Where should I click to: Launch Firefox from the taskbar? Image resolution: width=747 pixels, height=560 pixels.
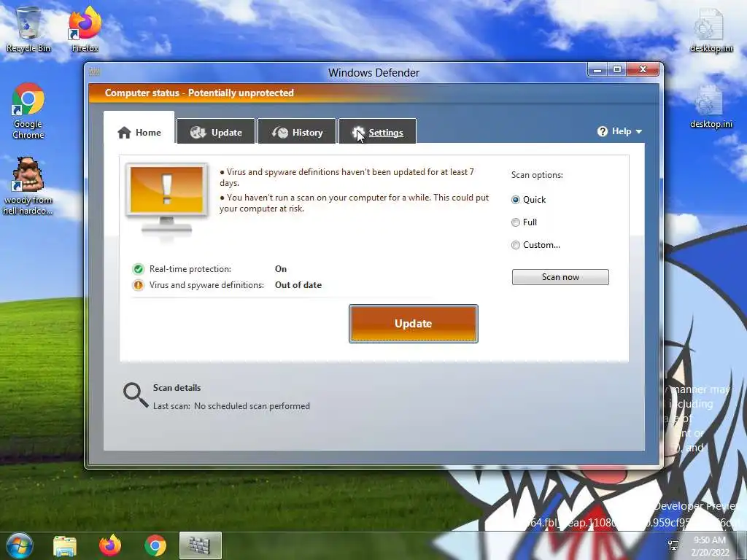click(110, 545)
